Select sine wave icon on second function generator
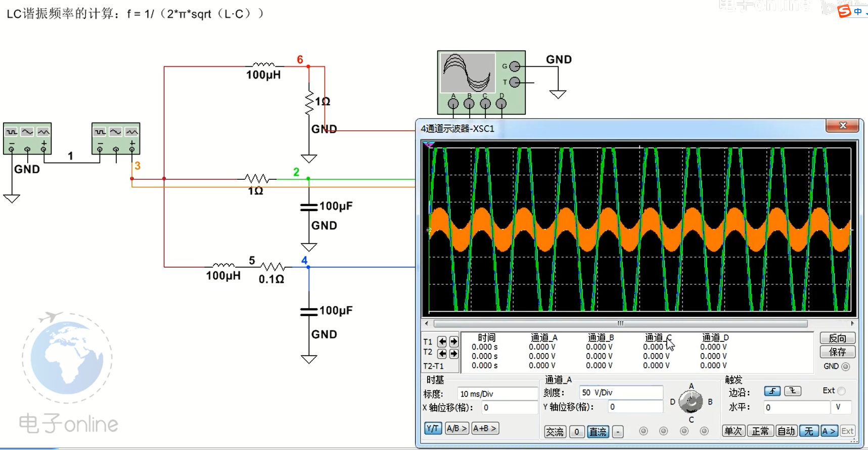This screenshot has width=868, height=450. pyautogui.click(x=116, y=132)
